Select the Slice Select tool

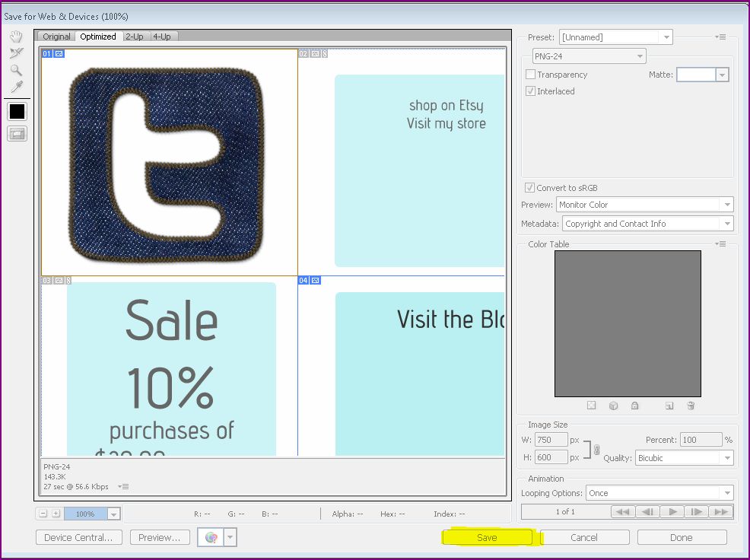tap(16, 52)
